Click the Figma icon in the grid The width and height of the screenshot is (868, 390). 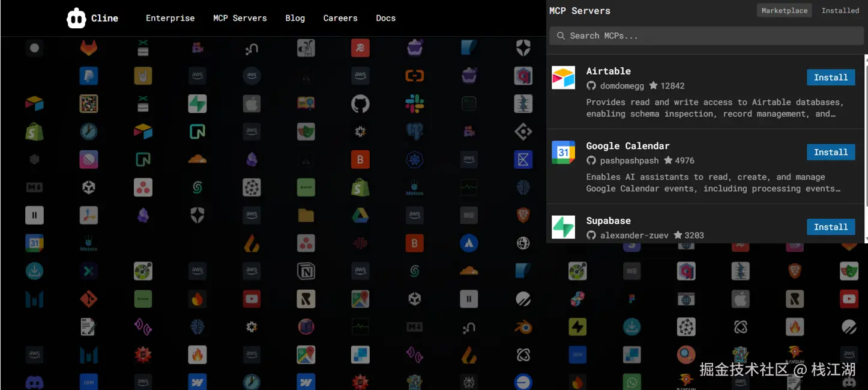click(631, 299)
